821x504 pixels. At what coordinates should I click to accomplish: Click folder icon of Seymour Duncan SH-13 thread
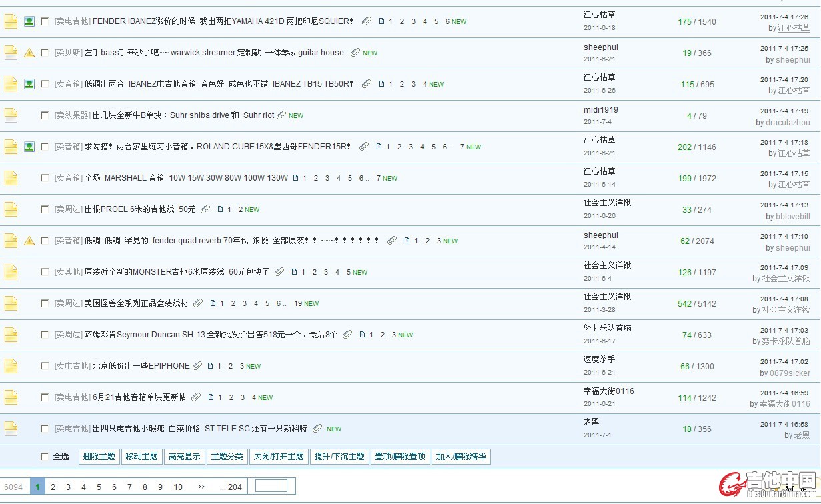point(11,335)
